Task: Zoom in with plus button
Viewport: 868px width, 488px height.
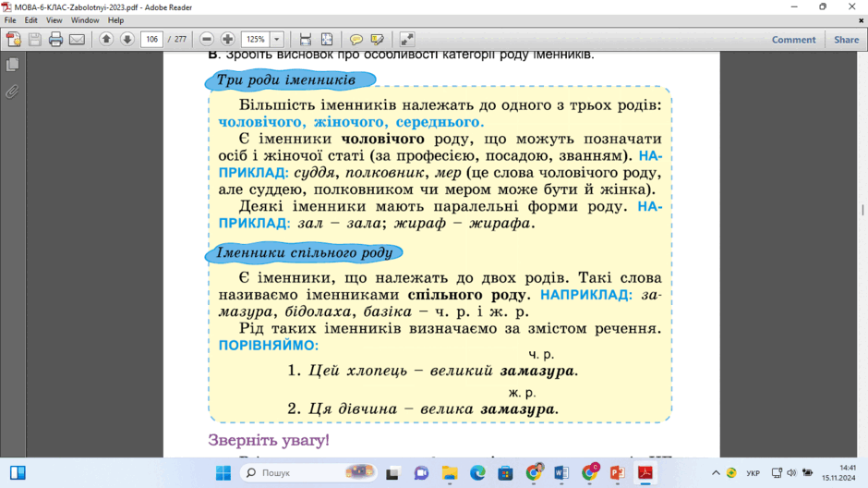Action: coord(227,40)
